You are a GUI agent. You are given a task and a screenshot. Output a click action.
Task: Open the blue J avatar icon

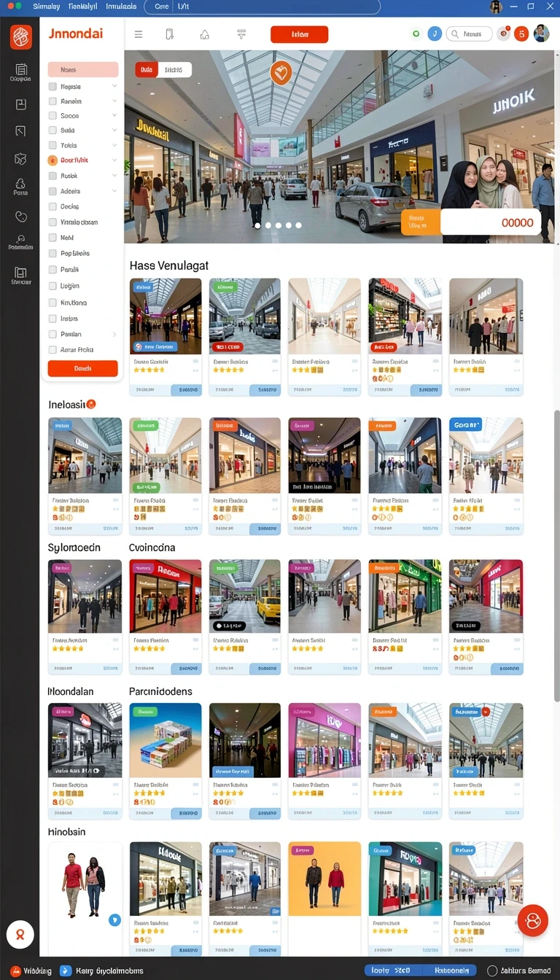coord(435,34)
